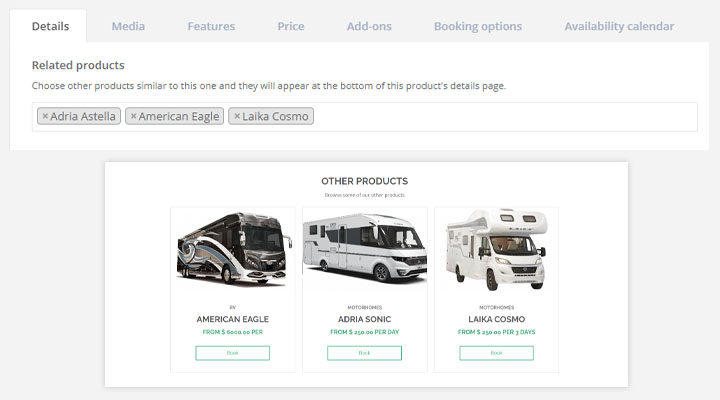Screen dimensions: 720x400
Task: Open the Features tab
Action: [x=211, y=26]
